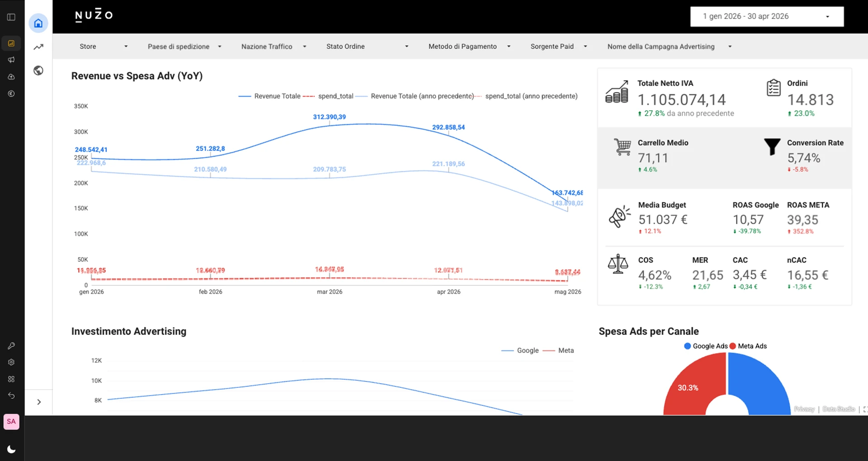
Task: Toggle Revenue Totale (anno precedente) legend
Action: click(x=415, y=96)
